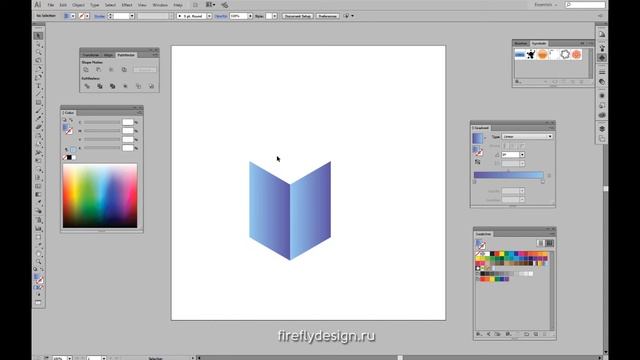This screenshot has height=360, width=640.
Task: Select the Direct Selection tool
Action: 38,44
